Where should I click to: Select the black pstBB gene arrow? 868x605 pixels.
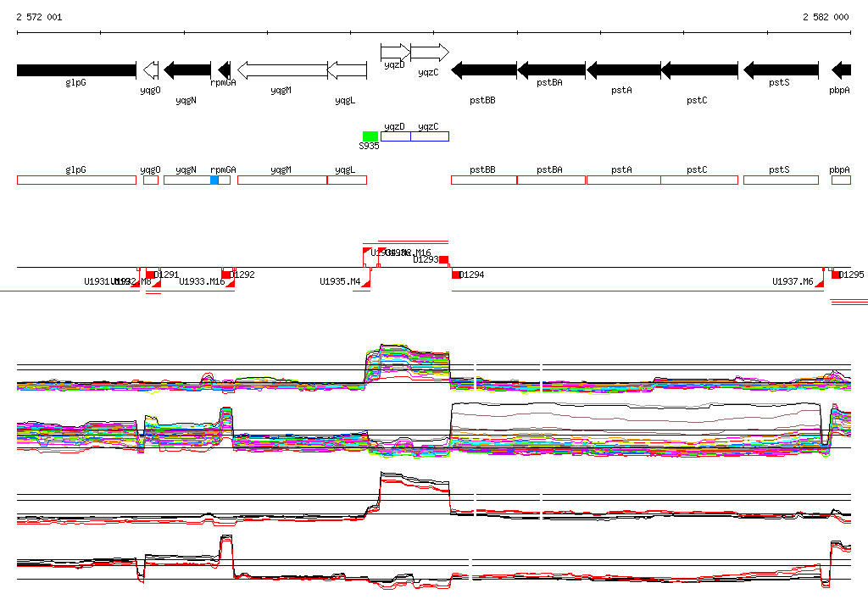pos(484,70)
